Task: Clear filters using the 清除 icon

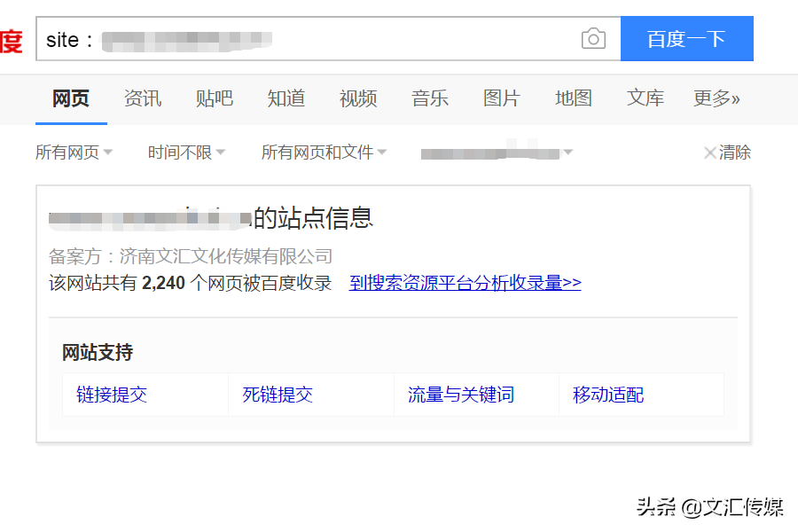Action: point(726,152)
